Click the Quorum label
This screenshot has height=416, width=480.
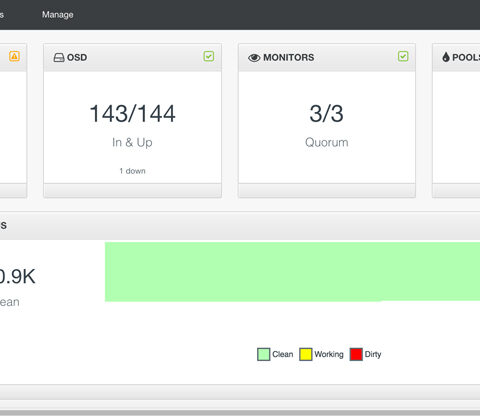[x=327, y=142]
